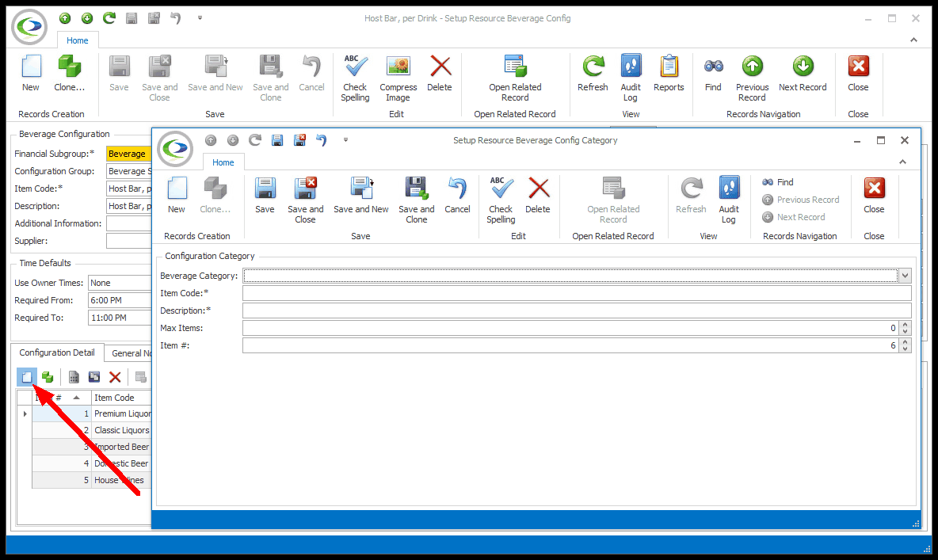
Task: Click Find in the Category window's Records Navigation group
Action: 778,182
